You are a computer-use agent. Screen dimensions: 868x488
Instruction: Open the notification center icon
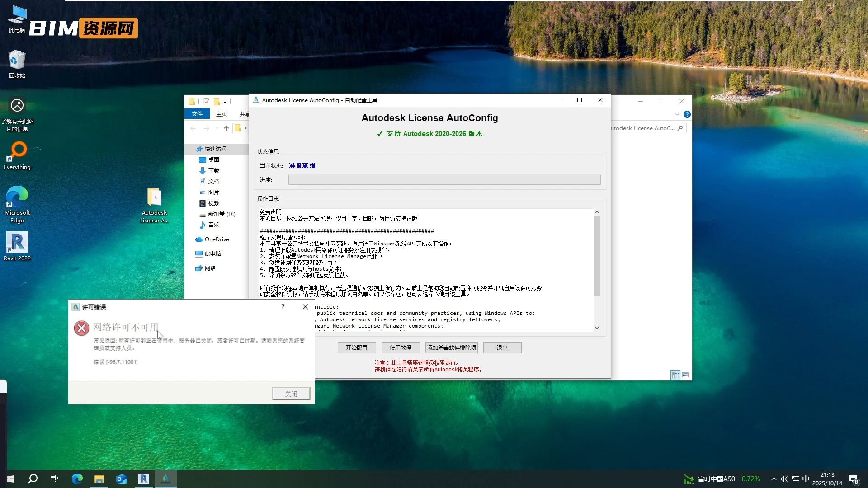click(854, 479)
